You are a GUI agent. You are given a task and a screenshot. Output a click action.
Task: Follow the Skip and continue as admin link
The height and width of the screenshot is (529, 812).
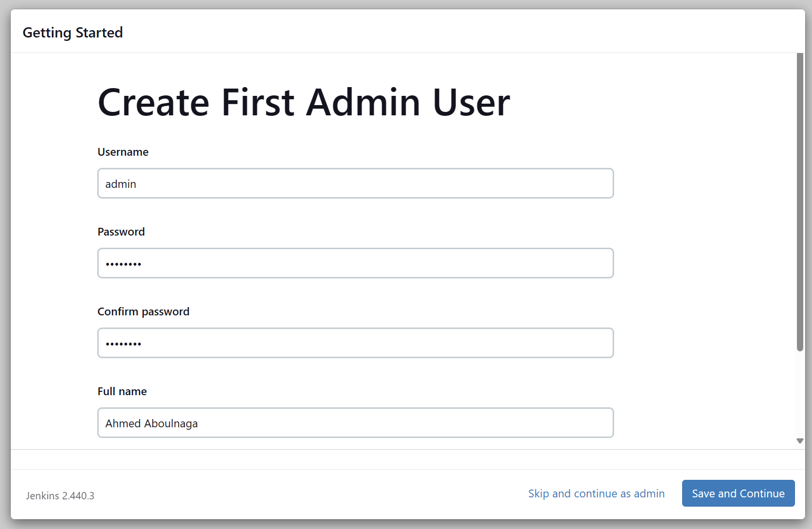[x=596, y=493]
